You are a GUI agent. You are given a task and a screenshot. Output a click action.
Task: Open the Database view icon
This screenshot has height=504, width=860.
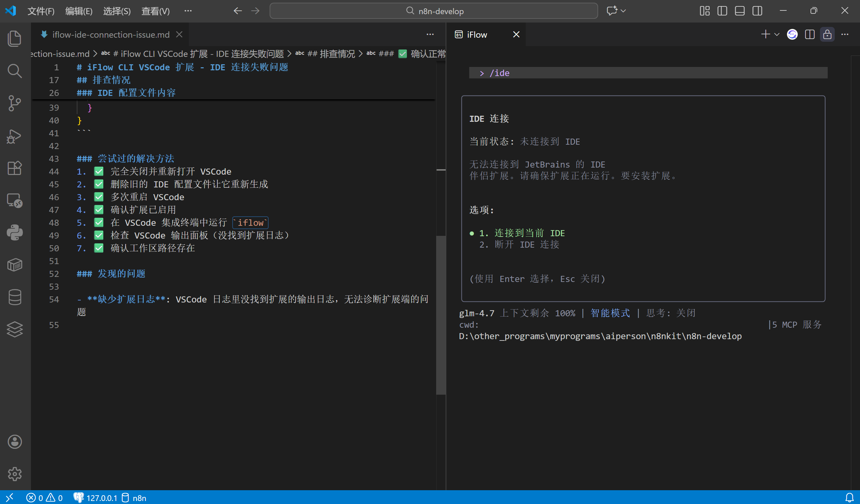click(x=14, y=297)
